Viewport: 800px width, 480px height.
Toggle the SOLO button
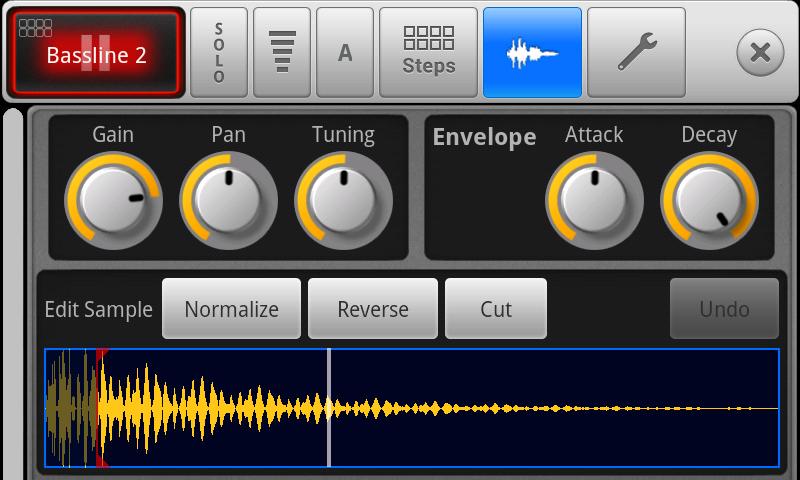click(x=219, y=53)
